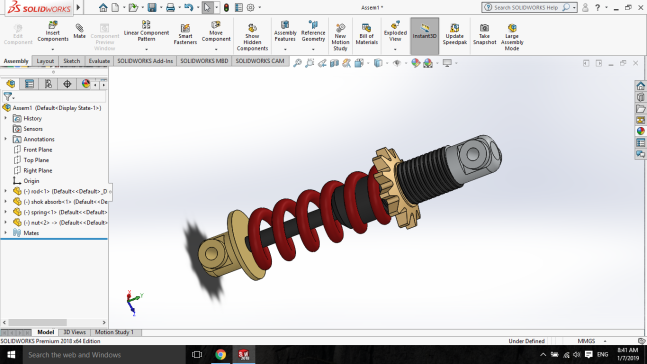Click the Undo icon
This screenshot has width=647, height=364.
189,7
